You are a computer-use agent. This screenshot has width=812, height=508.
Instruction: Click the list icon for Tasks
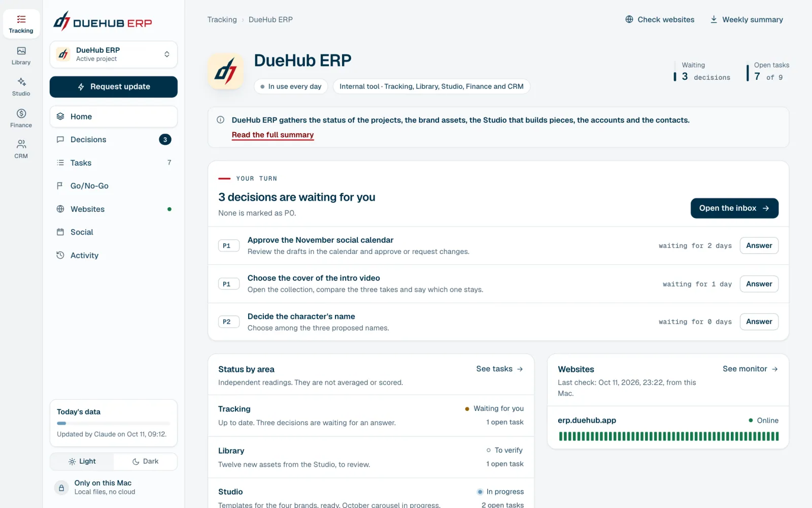[60, 163]
